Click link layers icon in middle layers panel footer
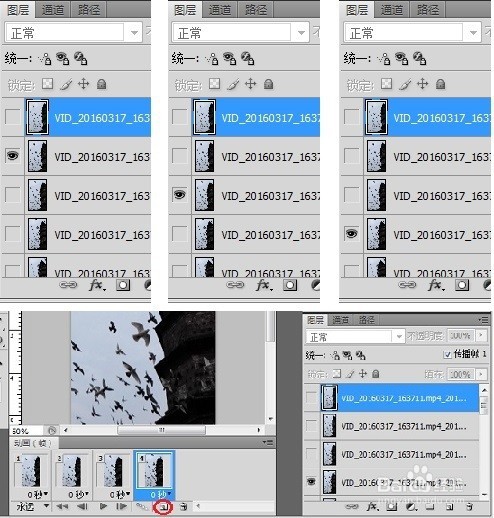 tap(235, 285)
